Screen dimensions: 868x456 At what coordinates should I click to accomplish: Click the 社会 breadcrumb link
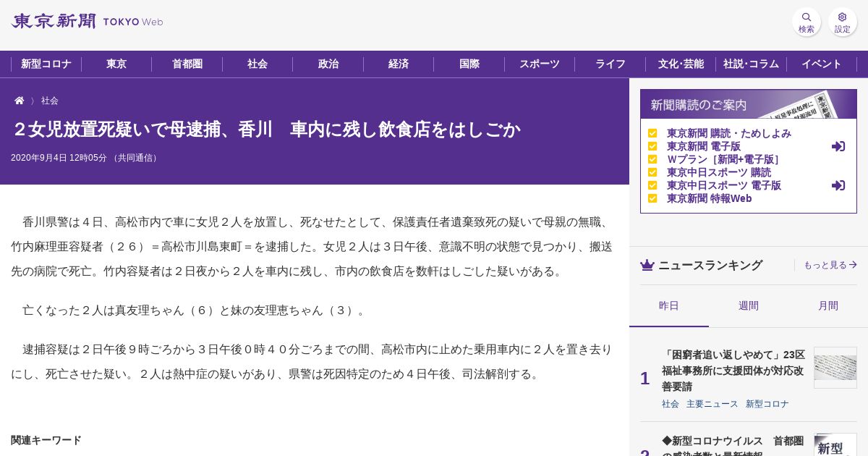pos(50,101)
